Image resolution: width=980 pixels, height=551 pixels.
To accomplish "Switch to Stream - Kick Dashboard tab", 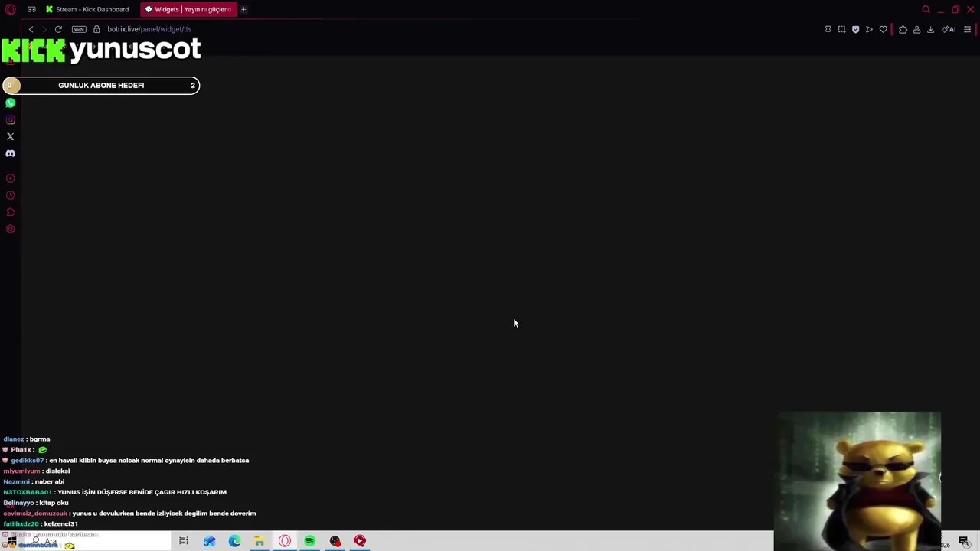I will [87, 9].
